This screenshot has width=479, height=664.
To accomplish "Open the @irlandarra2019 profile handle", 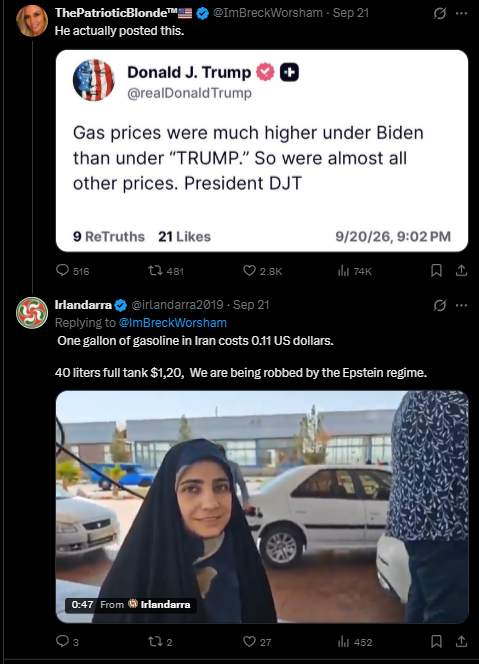I will tap(177, 305).
